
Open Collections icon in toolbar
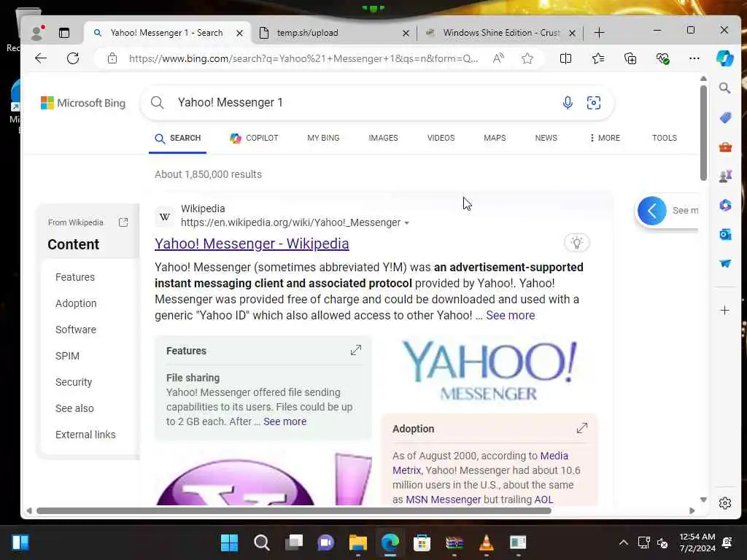coord(630,58)
